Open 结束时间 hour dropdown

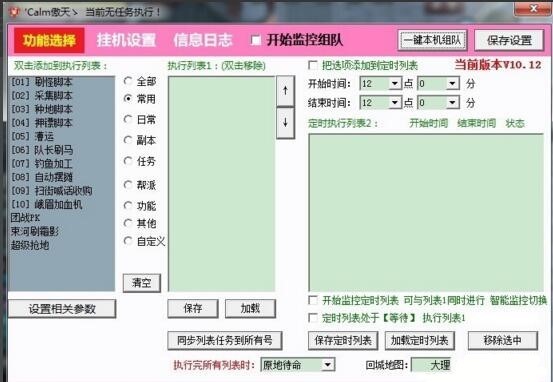(x=394, y=103)
